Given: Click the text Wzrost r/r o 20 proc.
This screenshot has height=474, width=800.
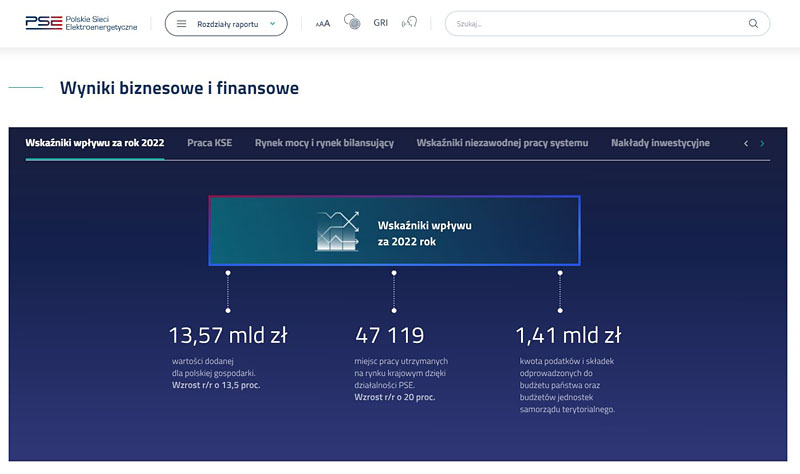Looking at the screenshot, I should pos(395,397).
